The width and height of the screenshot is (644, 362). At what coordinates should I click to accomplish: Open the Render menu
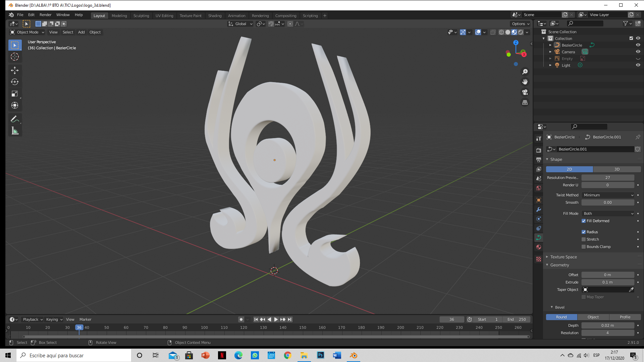[45, 15]
